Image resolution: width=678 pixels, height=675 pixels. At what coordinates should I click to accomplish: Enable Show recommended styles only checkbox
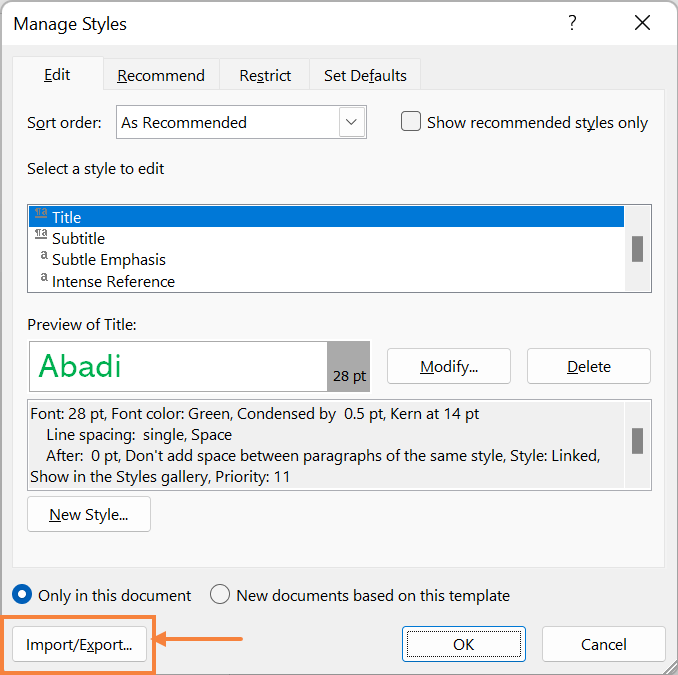coord(411,122)
